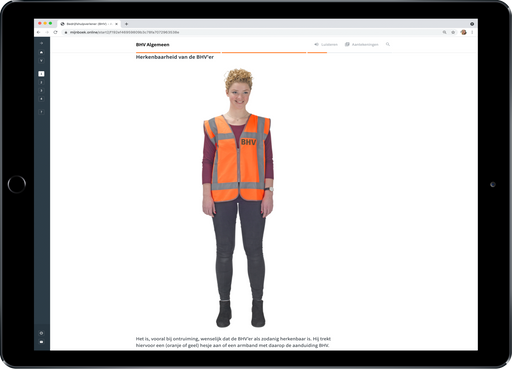The width and height of the screenshot is (512, 369).
Task: Open the Chrome three-dot menu
Action: [x=472, y=32]
